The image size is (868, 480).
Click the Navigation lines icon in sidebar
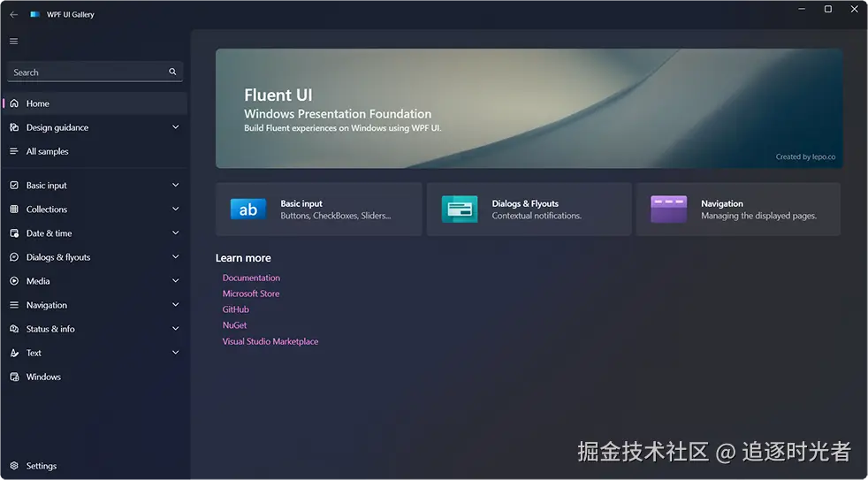tap(14, 305)
